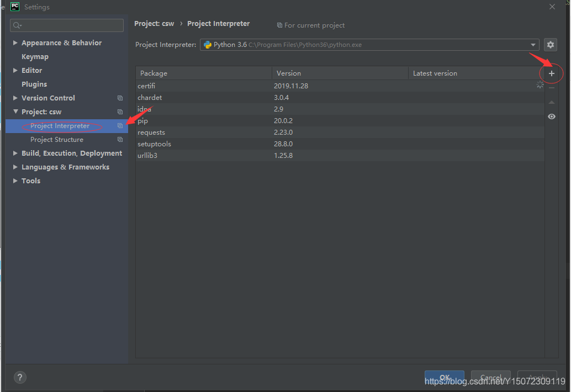The height and width of the screenshot is (392, 571).
Task: Click copy icon beside Project: csw
Action: (x=120, y=112)
